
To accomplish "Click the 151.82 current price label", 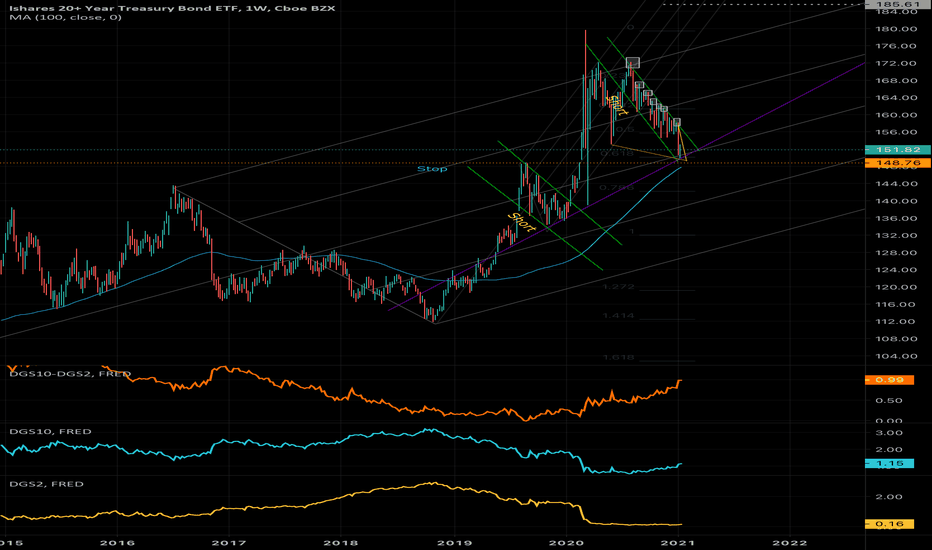I will pyautogui.click(x=898, y=150).
